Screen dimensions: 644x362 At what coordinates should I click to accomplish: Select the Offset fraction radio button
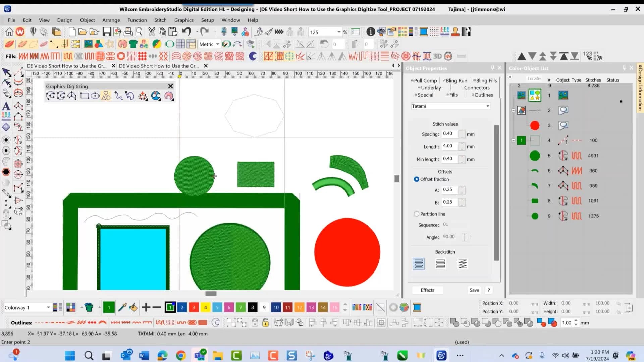coord(416,179)
